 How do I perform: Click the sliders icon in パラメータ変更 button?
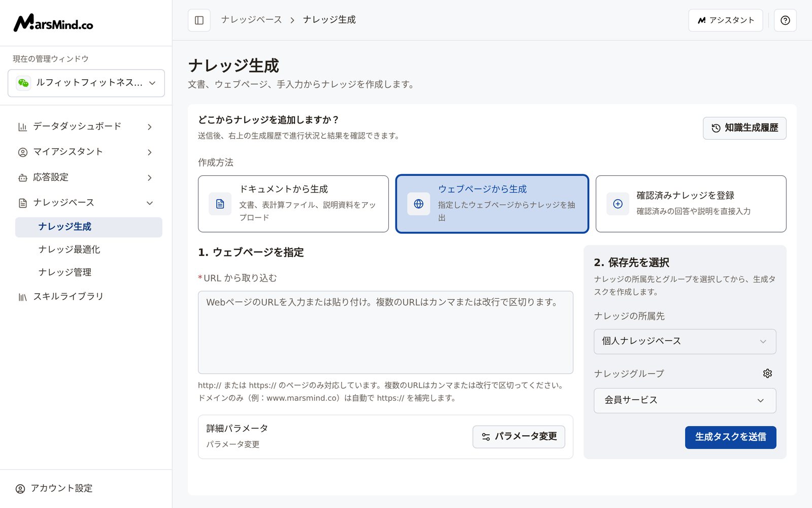(486, 437)
